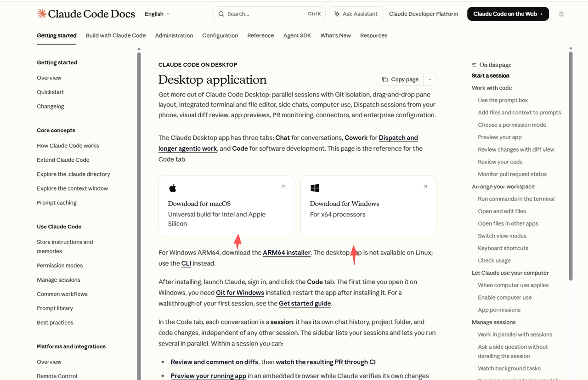
Task: Select Prompt library in the sidebar
Action: (x=55, y=308)
